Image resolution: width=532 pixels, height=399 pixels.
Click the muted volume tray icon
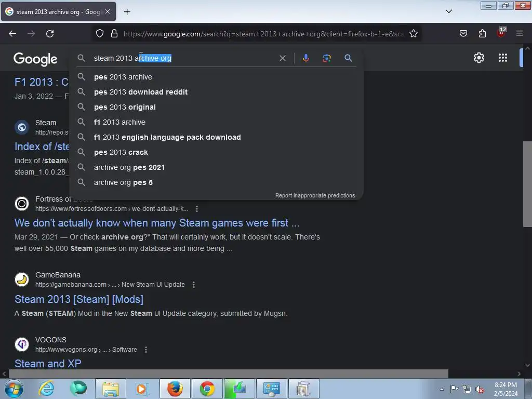480,389
